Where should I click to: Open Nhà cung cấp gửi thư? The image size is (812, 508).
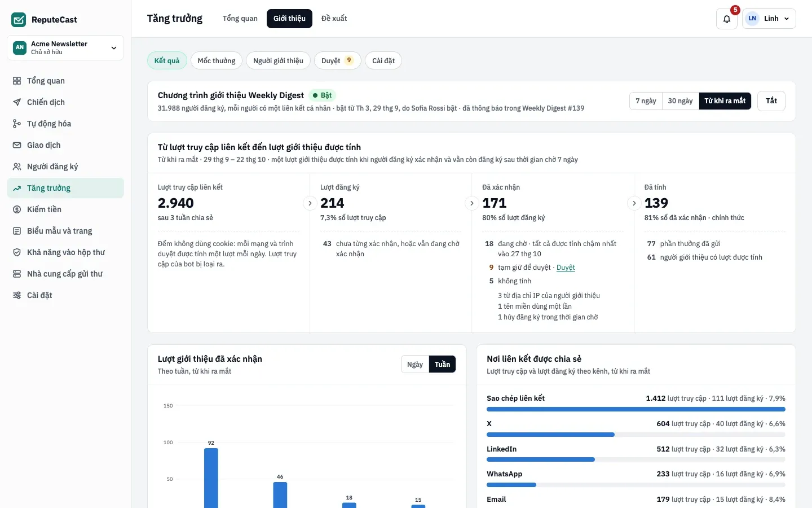65,274
